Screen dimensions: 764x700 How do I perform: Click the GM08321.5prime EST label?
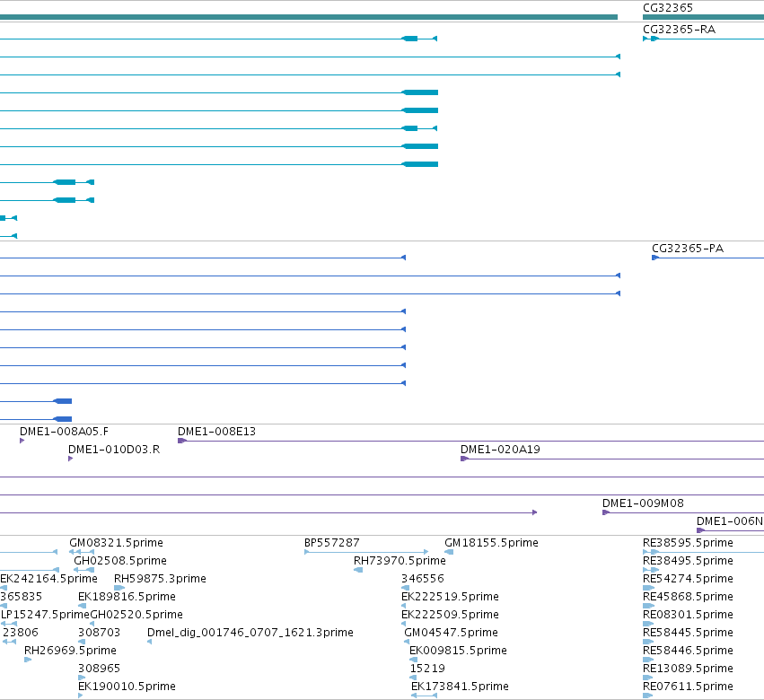click(116, 543)
